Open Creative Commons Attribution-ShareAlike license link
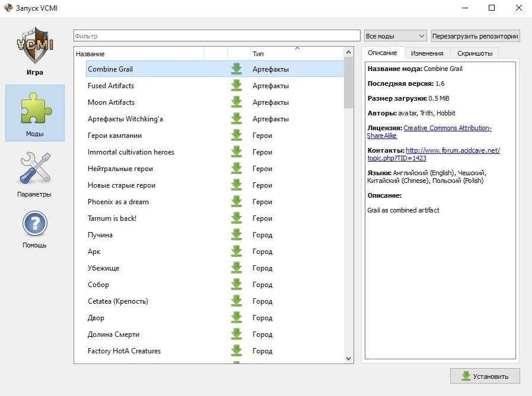The height and width of the screenshot is (396, 532). click(x=429, y=131)
